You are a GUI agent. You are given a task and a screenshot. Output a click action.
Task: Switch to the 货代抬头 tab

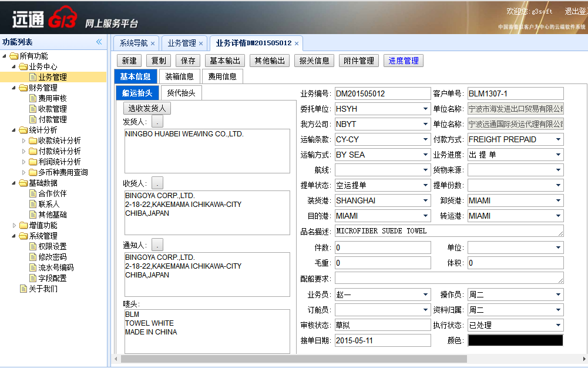(x=181, y=93)
